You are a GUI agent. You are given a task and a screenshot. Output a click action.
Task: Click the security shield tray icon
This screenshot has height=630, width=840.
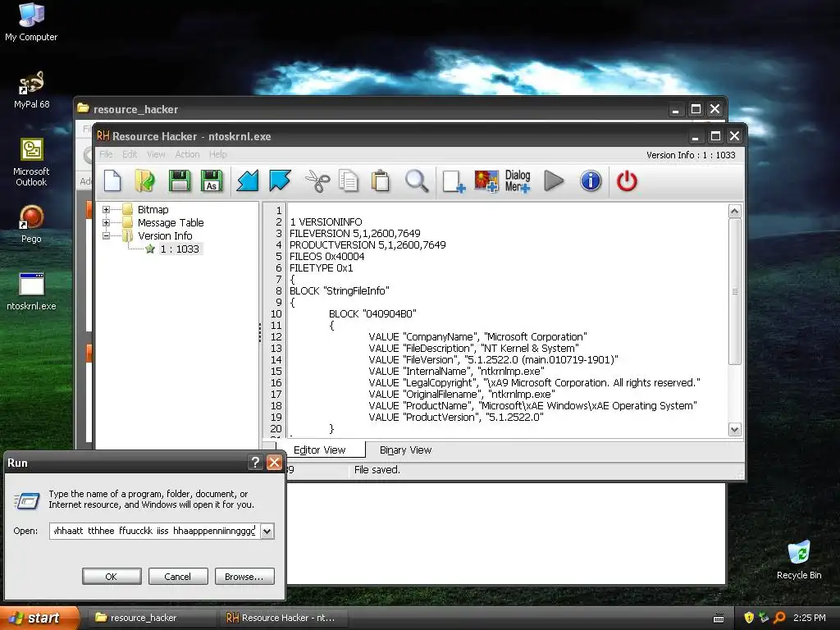coord(749,618)
